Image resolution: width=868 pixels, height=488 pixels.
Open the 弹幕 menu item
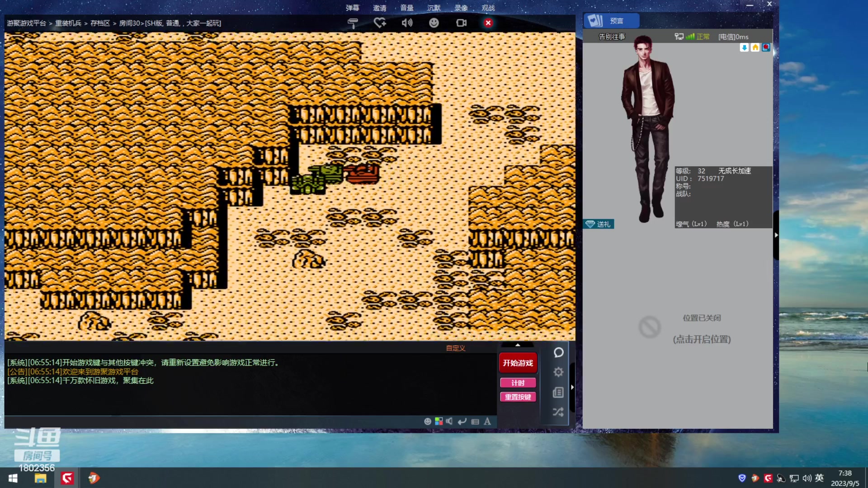[x=353, y=8]
